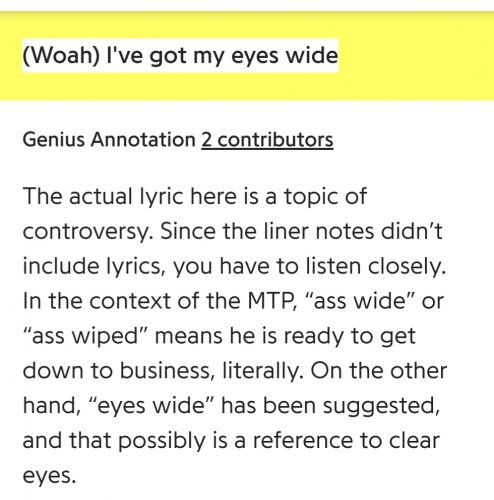Click the phrase 'reference to clear'
This screenshot has height=500, width=494.
click(346, 440)
